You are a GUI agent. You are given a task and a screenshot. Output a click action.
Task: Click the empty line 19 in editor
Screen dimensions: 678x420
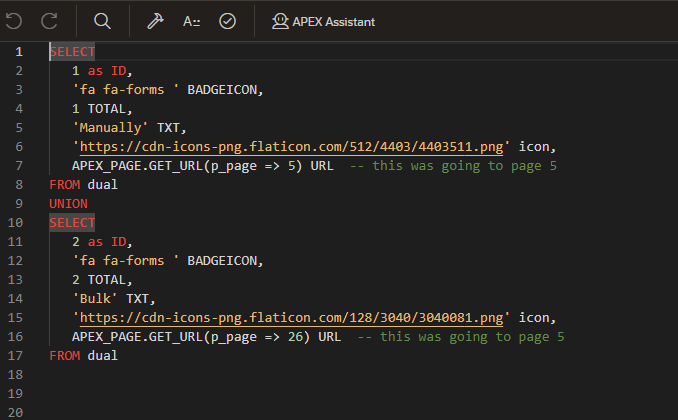[x=300, y=394]
